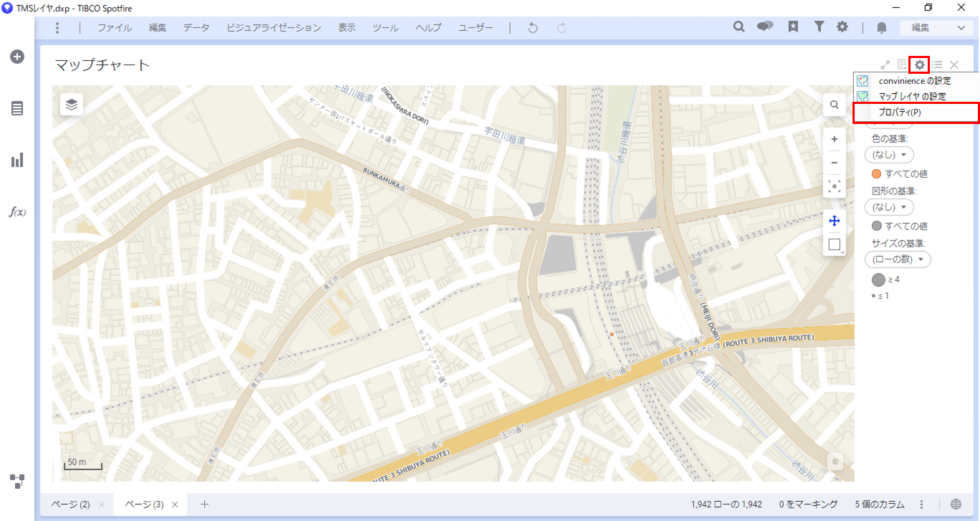The image size is (980, 521).
Task: Open the ユーザー menu
Action: pyautogui.click(x=476, y=28)
